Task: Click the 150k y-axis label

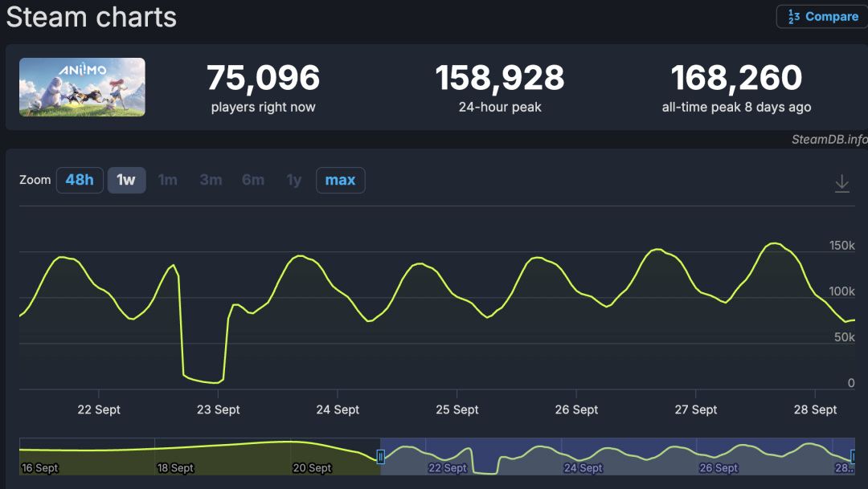Action: (x=841, y=246)
